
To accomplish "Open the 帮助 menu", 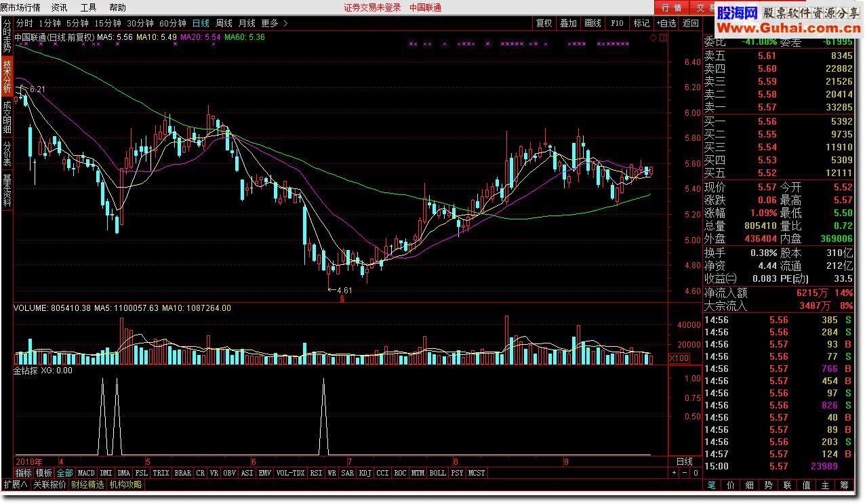I will (x=118, y=7).
